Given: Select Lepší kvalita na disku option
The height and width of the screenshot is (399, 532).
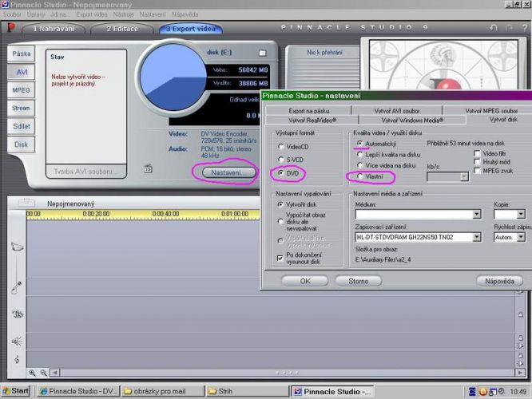Looking at the screenshot, I should pyautogui.click(x=359, y=155).
